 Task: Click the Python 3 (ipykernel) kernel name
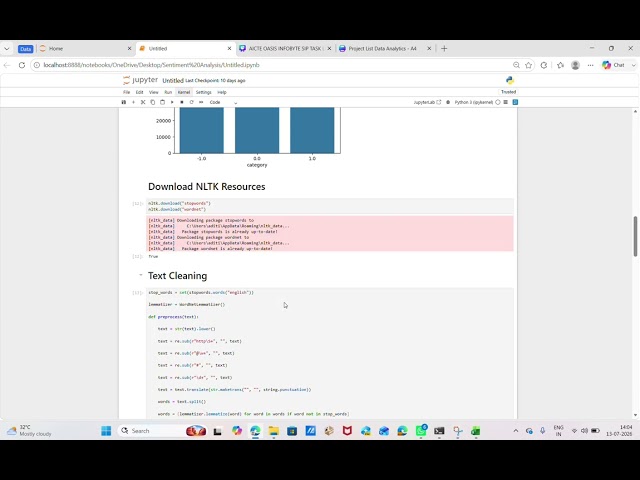[474, 102]
